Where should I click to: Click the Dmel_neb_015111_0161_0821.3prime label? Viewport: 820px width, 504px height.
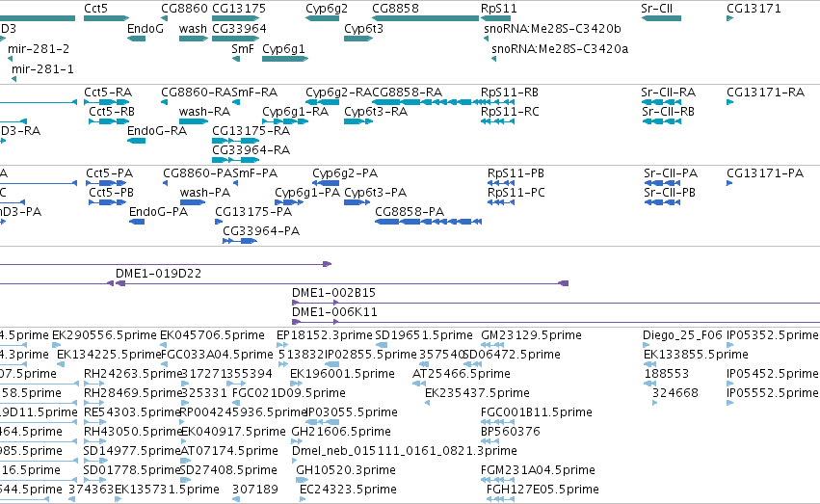pyautogui.click(x=405, y=451)
